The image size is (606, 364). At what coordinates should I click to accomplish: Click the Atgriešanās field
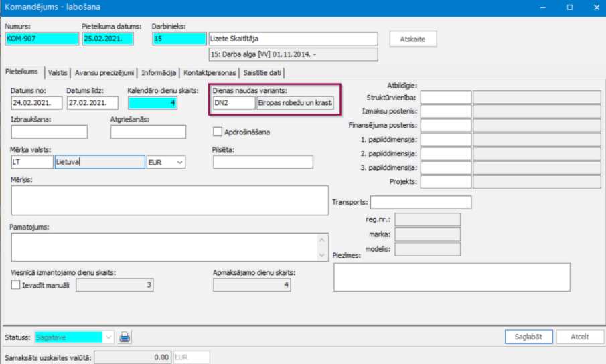point(149,132)
